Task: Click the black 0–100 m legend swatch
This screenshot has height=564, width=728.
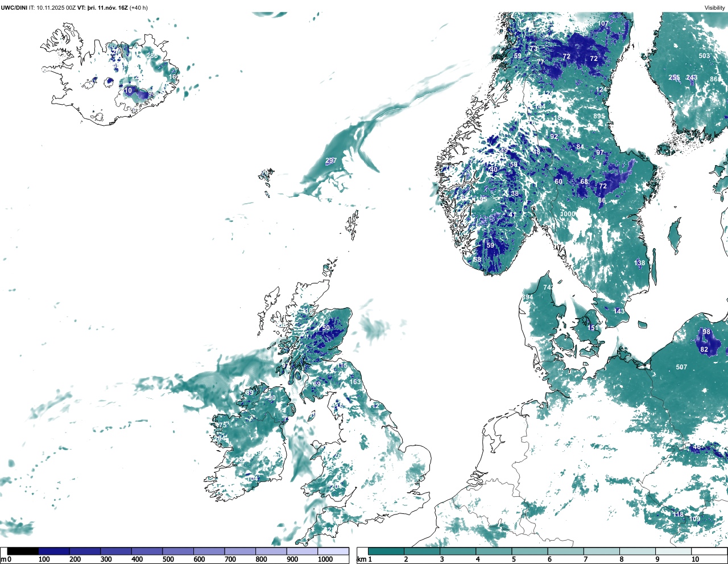Action: (x=23, y=551)
